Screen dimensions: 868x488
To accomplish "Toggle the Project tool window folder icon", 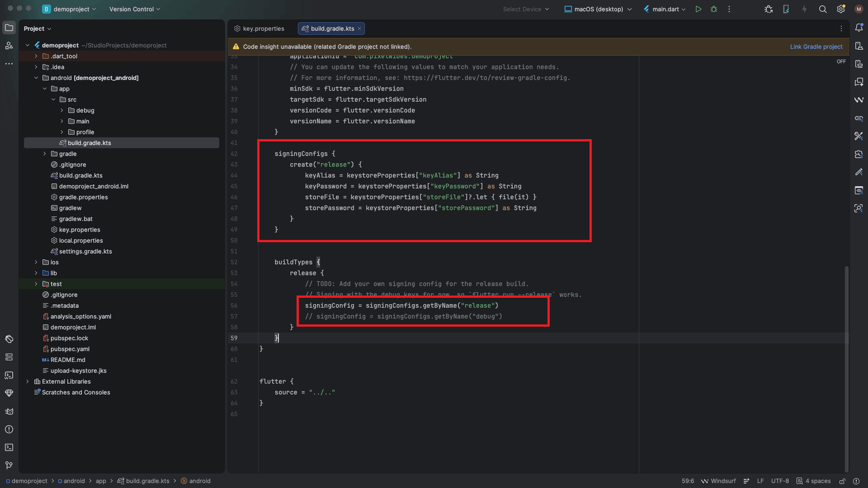I will click(9, 28).
